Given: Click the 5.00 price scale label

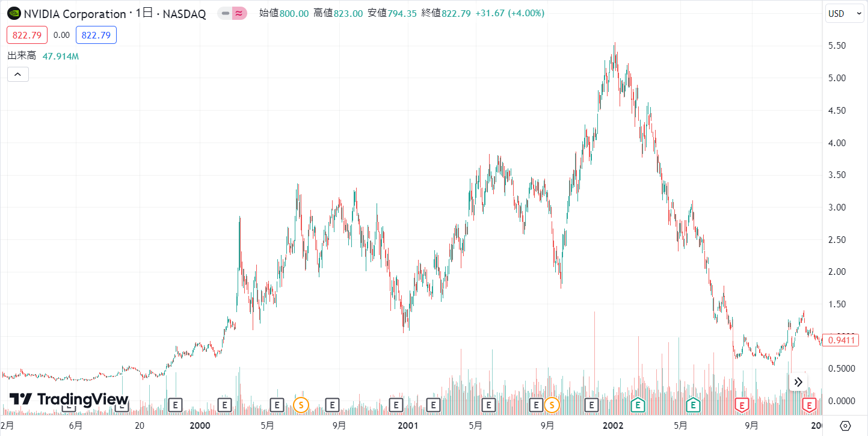Looking at the screenshot, I should click(x=838, y=78).
